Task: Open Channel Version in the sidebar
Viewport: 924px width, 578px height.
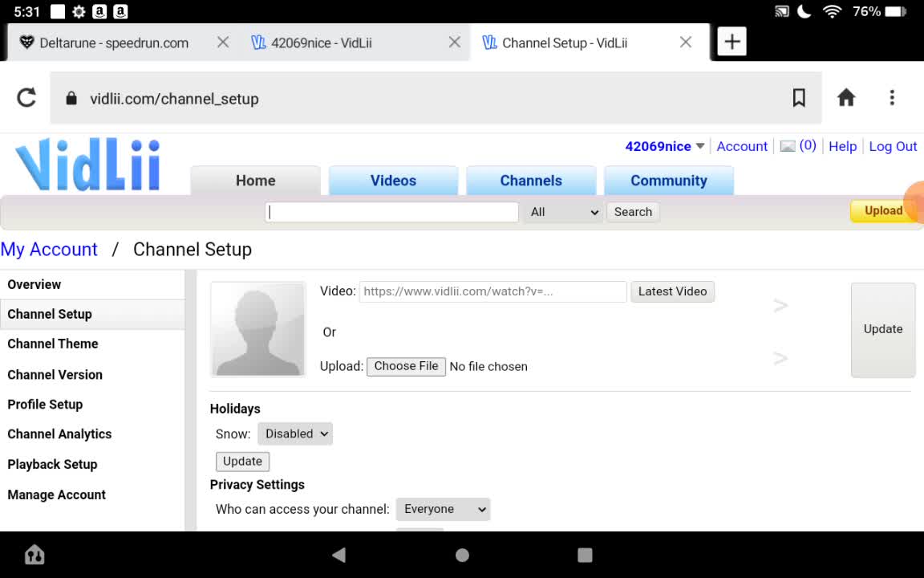Action: pos(55,375)
